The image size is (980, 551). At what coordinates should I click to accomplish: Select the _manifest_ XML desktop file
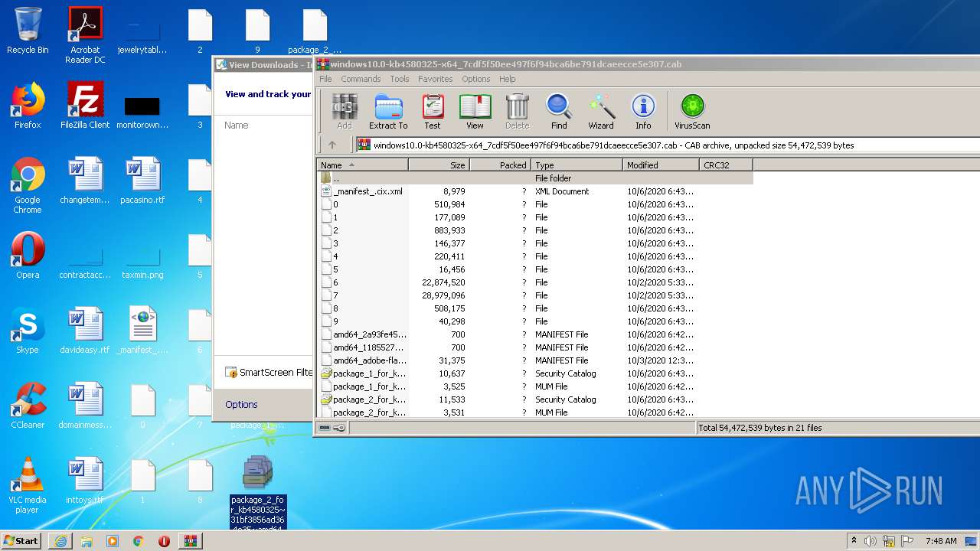point(142,331)
